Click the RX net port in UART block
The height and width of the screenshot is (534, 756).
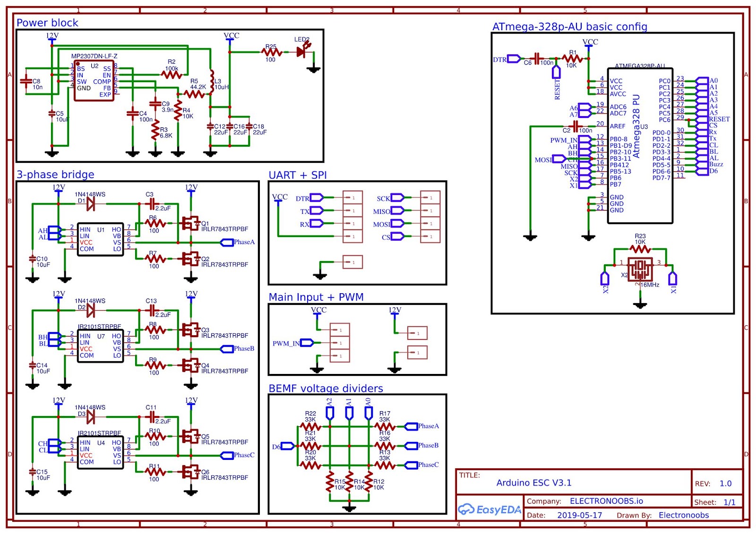point(316,223)
